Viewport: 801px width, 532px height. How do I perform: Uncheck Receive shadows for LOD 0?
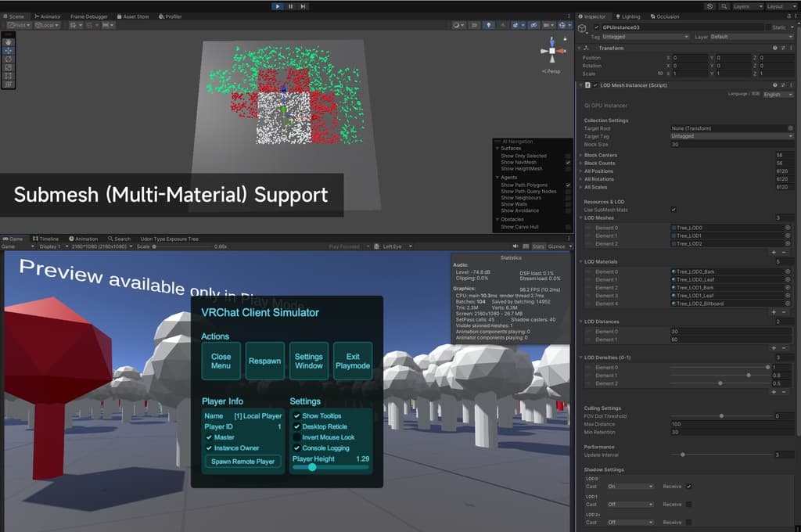point(688,487)
